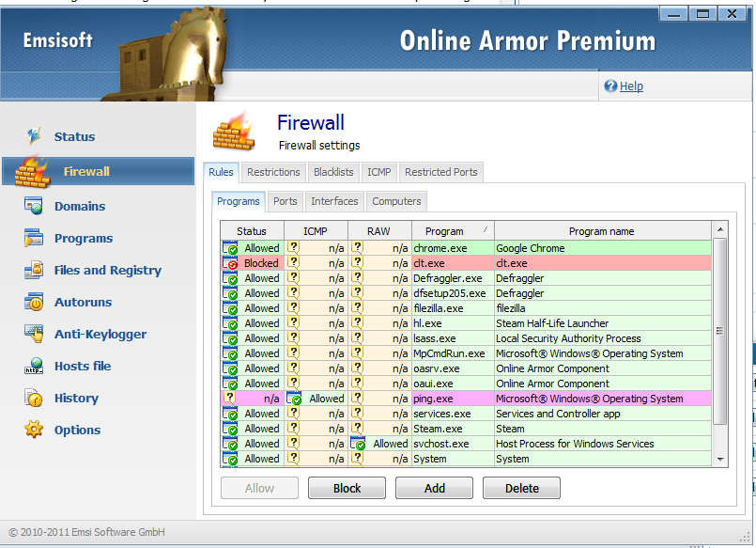Image resolution: width=756 pixels, height=548 pixels.
Task: Click the large Firewall header icon
Action: (235, 132)
